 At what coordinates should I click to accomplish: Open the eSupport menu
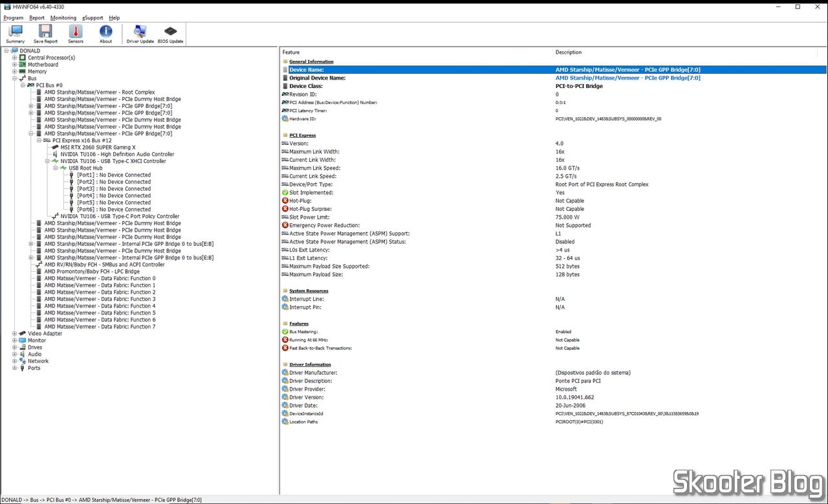click(93, 17)
